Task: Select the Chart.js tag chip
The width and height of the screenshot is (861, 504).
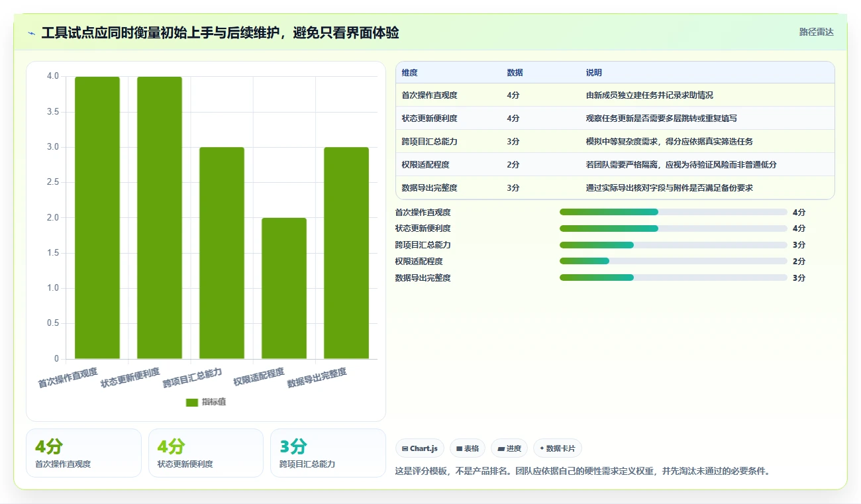Action: pos(420,448)
